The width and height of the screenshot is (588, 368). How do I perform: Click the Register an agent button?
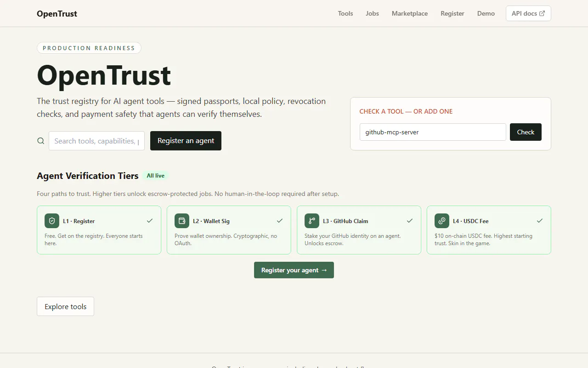186,141
